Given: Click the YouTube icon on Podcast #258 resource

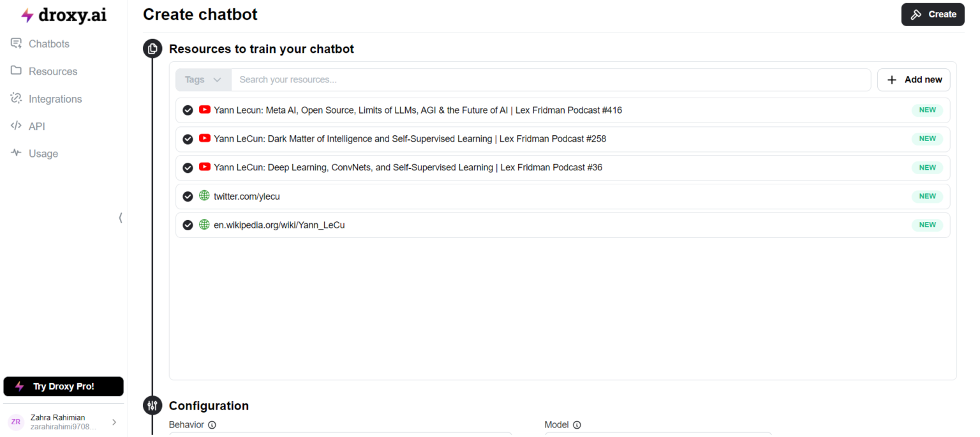Looking at the screenshot, I should pyautogui.click(x=204, y=138).
